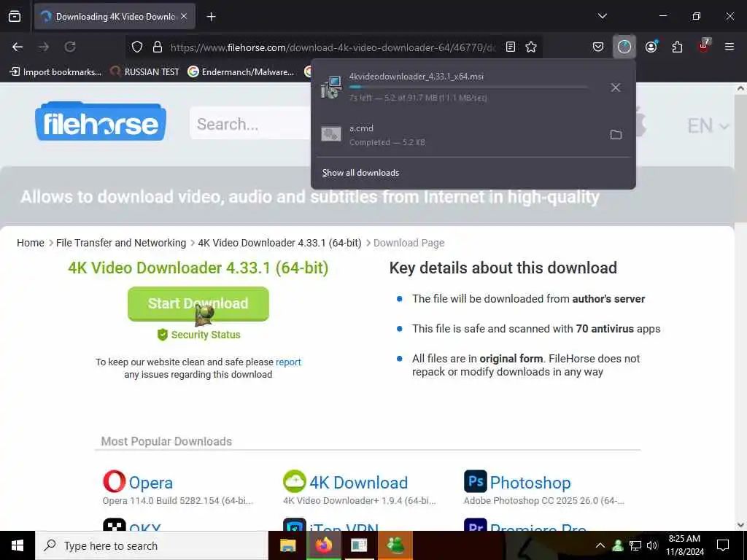Click the green 4K Video Downloader 4.33.1 heading
This screenshot has width=747, height=560.
(198, 268)
